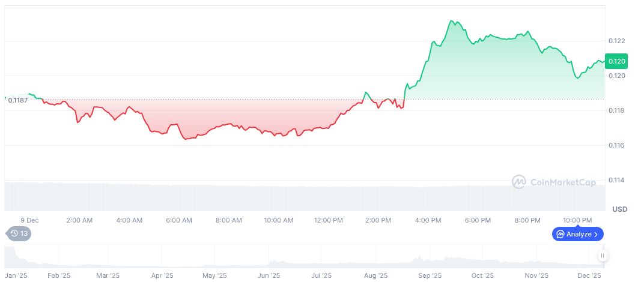Click the highest peak of the green price line
The image size is (644, 282).
click(x=451, y=21)
